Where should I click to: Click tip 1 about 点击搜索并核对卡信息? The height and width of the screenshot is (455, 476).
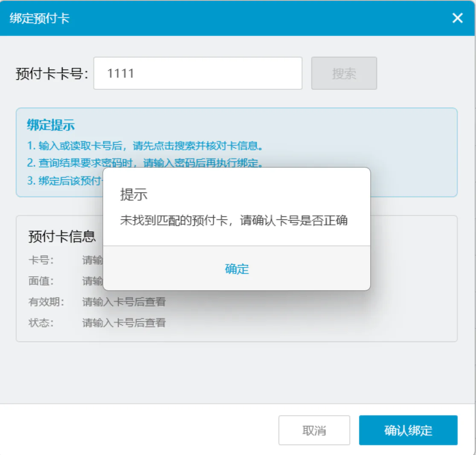(x=145, y=146)
